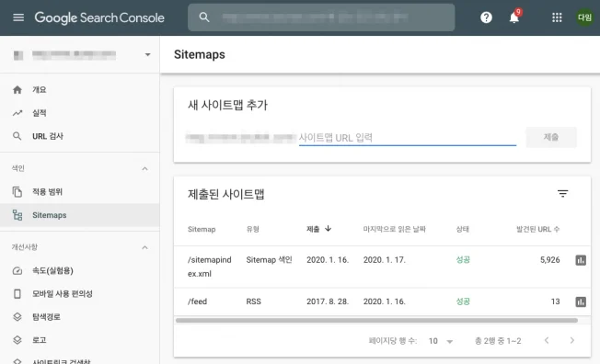
Task: Click the 2020. 1. 17. last read date
Action: pos(384,260)
